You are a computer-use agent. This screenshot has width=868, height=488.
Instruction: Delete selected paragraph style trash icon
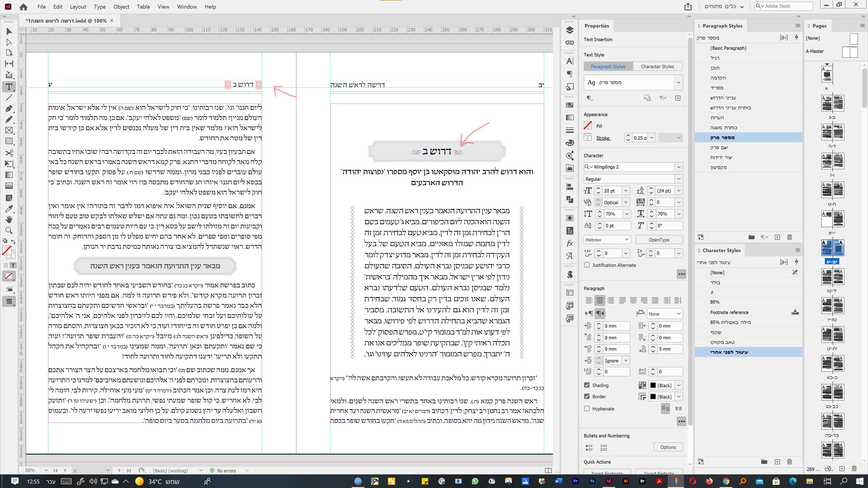tap(790, 237)
